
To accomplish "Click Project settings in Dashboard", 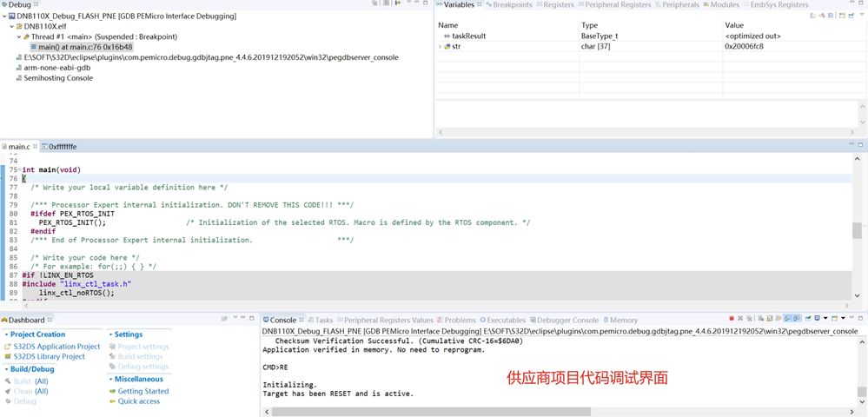I will click(x=140, y=346).
